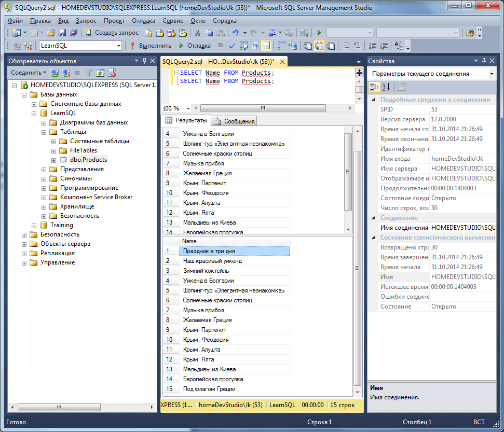Viewport: 504px width, 432px height.
Task: Click the Undo arrow icon
Action: tap(236, 33)
